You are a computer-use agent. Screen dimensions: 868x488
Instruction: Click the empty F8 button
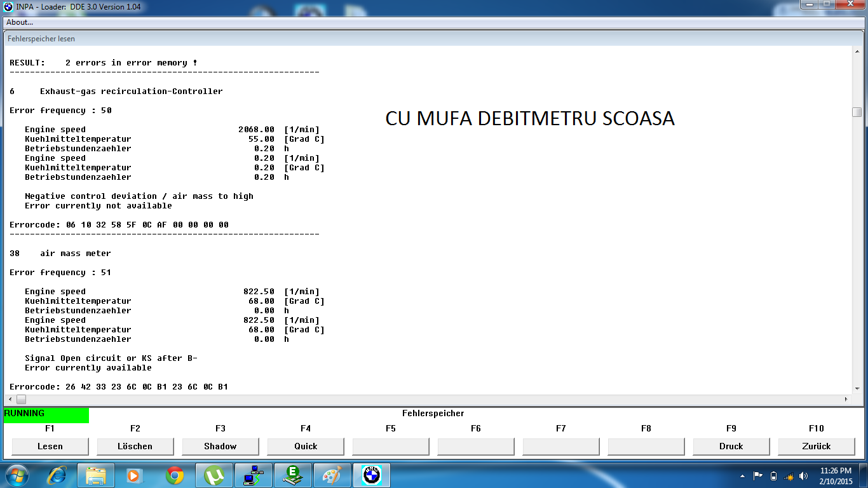pyautogui.click(x=646, y=447)
